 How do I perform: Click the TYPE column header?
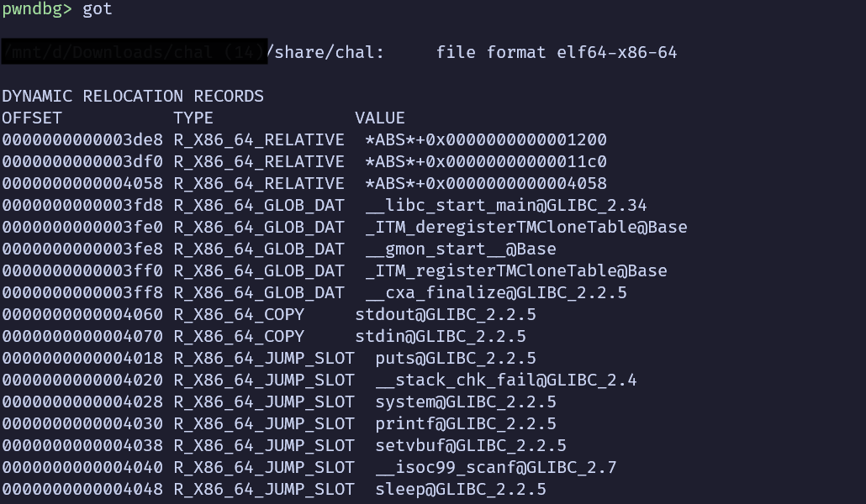tap(193, 118)
